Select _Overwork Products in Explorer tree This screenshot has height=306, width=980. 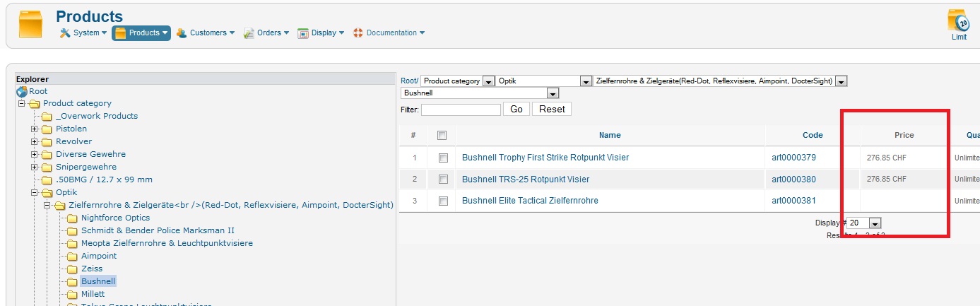(x=97, y=116)
